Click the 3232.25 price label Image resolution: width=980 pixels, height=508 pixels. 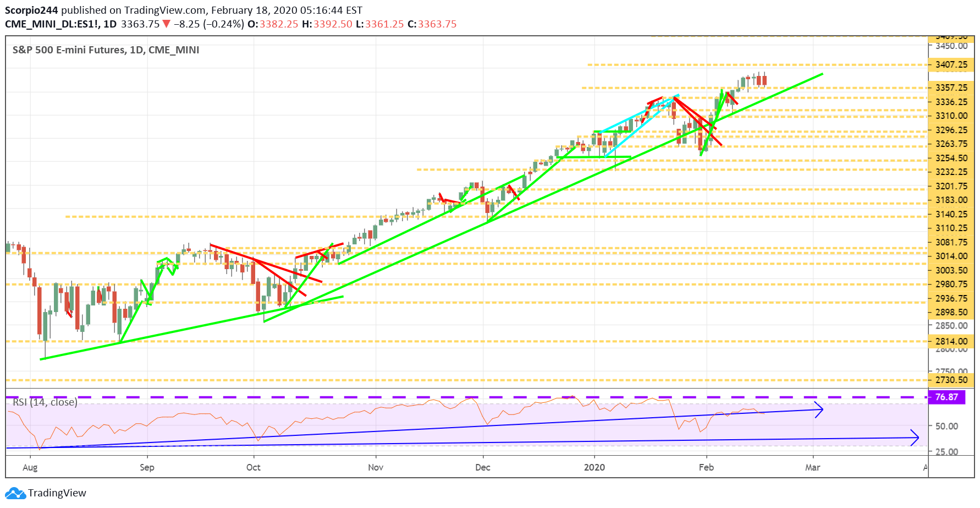951,172
